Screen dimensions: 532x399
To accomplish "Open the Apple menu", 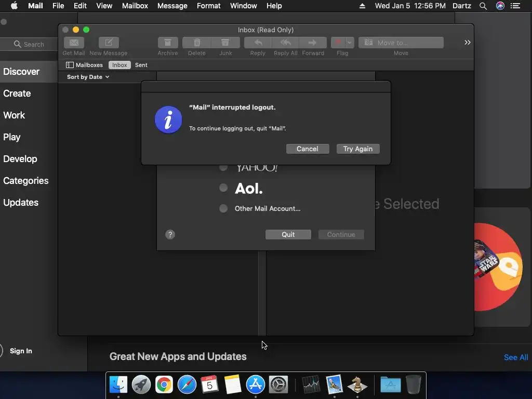I will 14,6.
